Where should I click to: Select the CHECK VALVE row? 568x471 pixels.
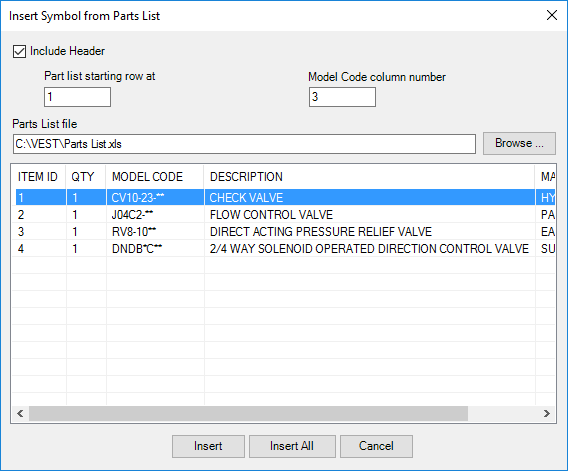tap(285, 197)
